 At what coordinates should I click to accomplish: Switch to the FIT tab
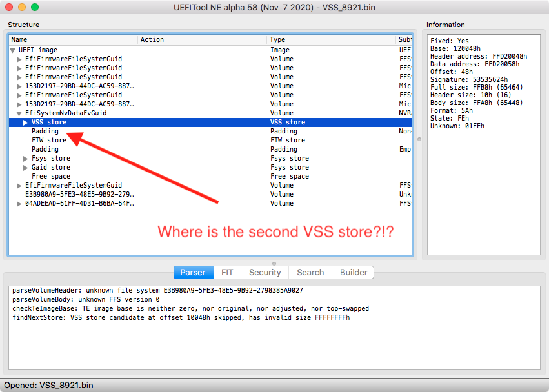(x=227, y=272)
